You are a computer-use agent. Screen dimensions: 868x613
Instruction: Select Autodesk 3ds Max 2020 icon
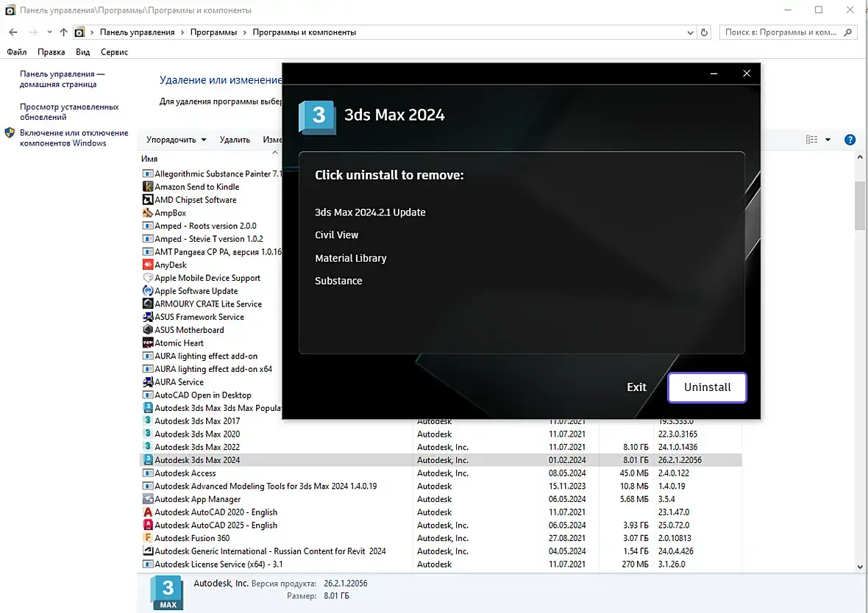148,434
